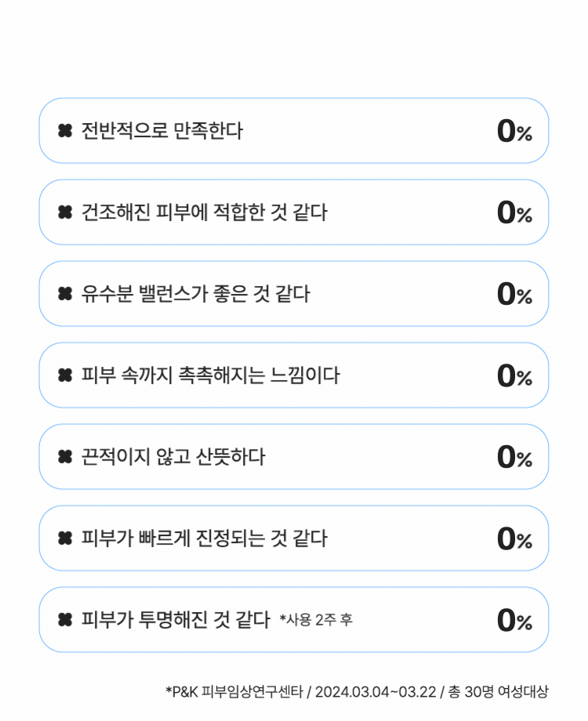Select the clover icon beside '유수분 밸런스가 좋은 것 같다'

pos(65,294)
